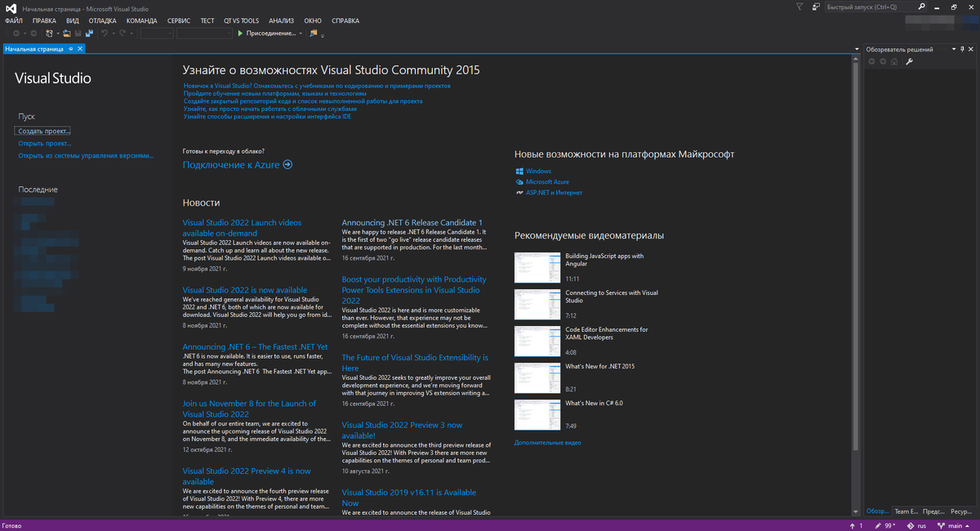The width and height of the screenshot is (980, 531).
Task: Click the Solution Explorer Home icon
Action: click(x=894, y=61)
